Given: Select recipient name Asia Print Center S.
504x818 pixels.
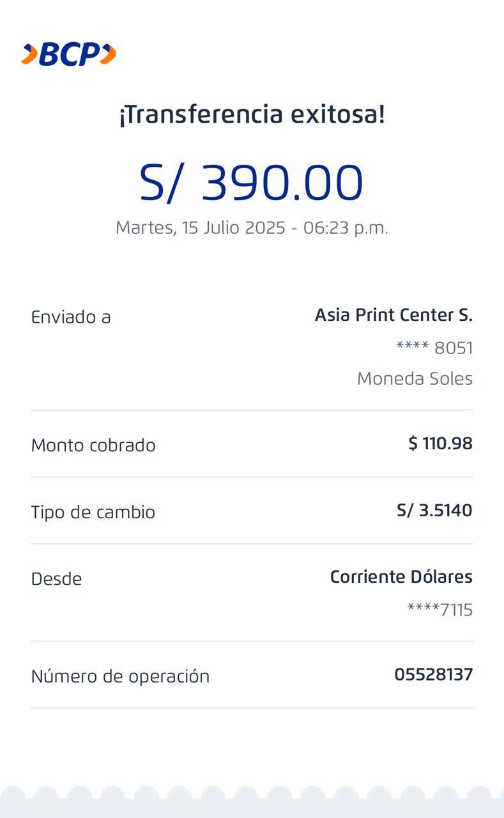Looking at the screenshot, I should coord(393,315).
